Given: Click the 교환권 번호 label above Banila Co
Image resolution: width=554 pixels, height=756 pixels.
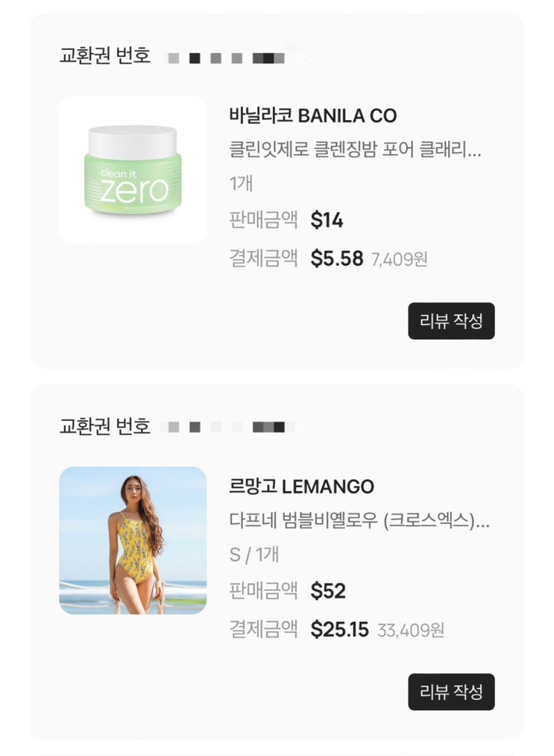Looking at the screenshot, I should pos(104,56).
